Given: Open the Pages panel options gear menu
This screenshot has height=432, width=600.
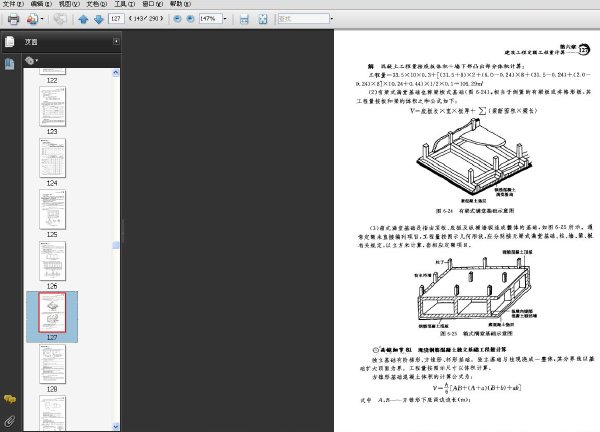Looking at the screenshot, I should click(31, 60).
